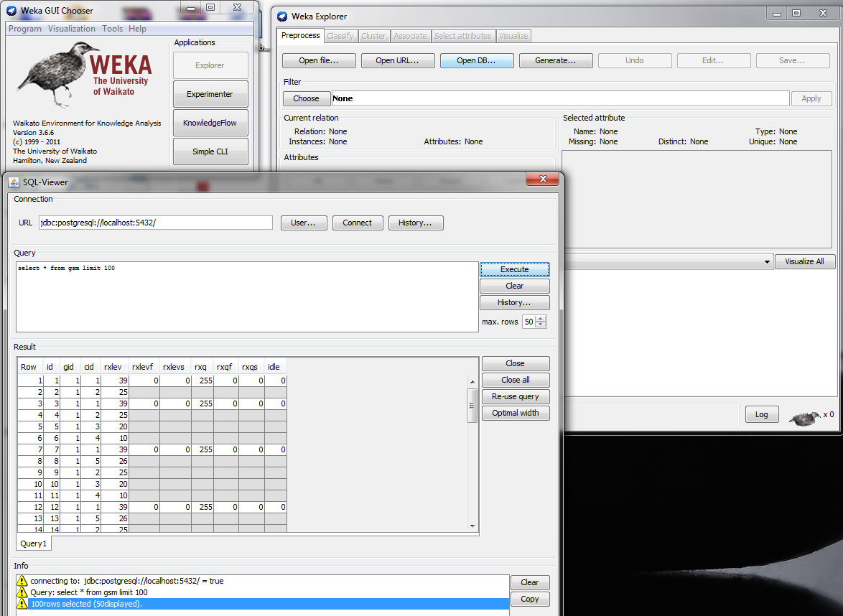Click the result table scroll-up arrow
The height and width of the screenshot is (616, 843).
472,382
